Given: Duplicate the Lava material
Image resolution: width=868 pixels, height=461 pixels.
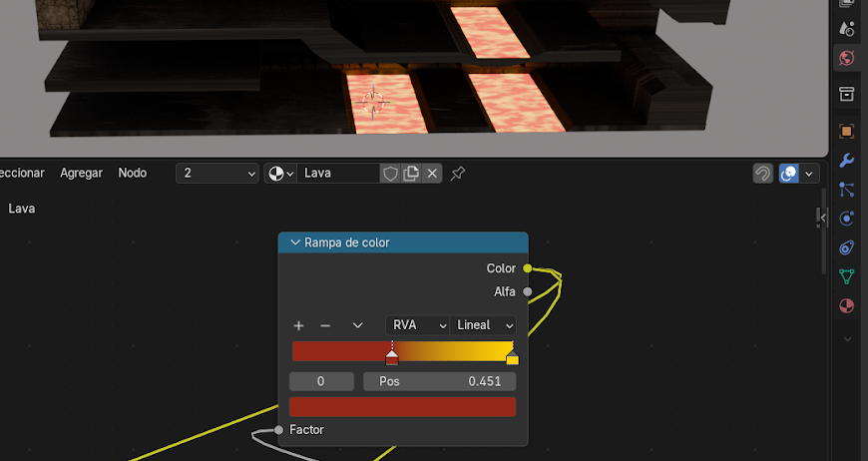Looking at the screenshot, I should click(x=411, y=174).
